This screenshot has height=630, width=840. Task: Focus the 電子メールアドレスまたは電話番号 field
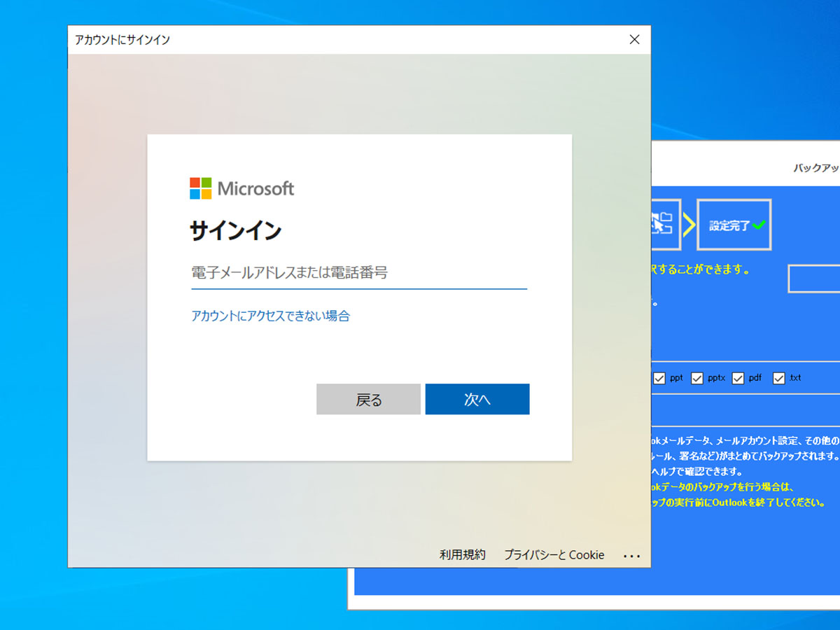[x=358, y=273]
